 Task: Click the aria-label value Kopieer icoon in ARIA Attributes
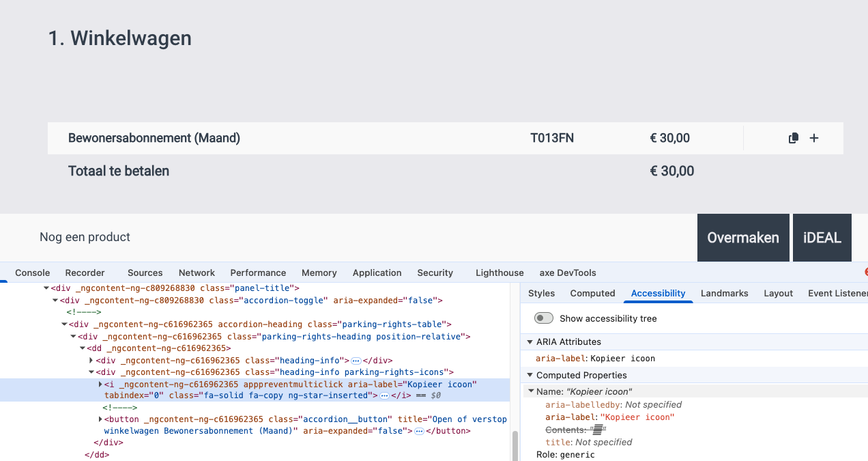coord(623,359)
